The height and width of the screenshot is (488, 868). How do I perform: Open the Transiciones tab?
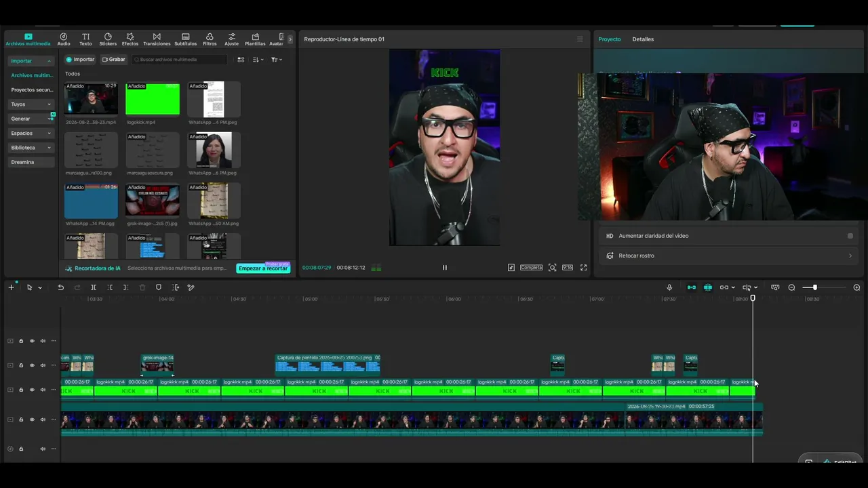coord(157,39)
